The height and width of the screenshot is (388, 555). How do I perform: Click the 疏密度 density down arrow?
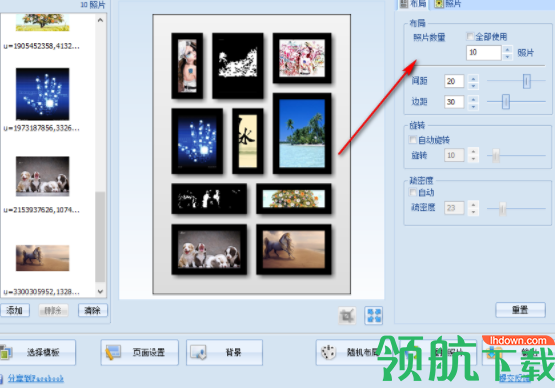(x=473, y=212)
